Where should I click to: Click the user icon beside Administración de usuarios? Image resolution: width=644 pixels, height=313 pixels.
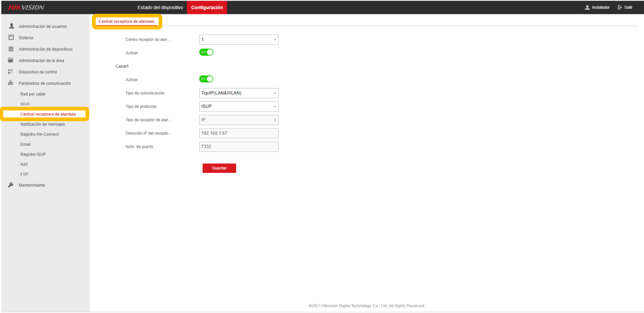12,26
